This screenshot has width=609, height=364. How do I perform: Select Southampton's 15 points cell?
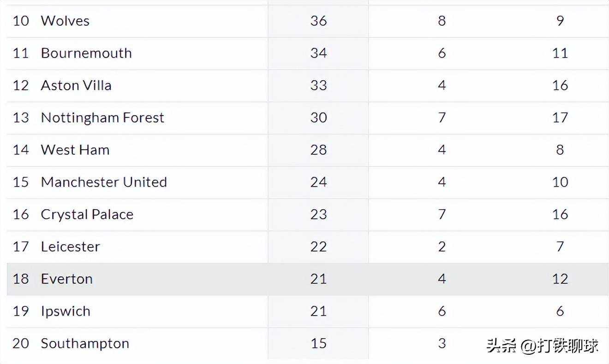(318, 343)
